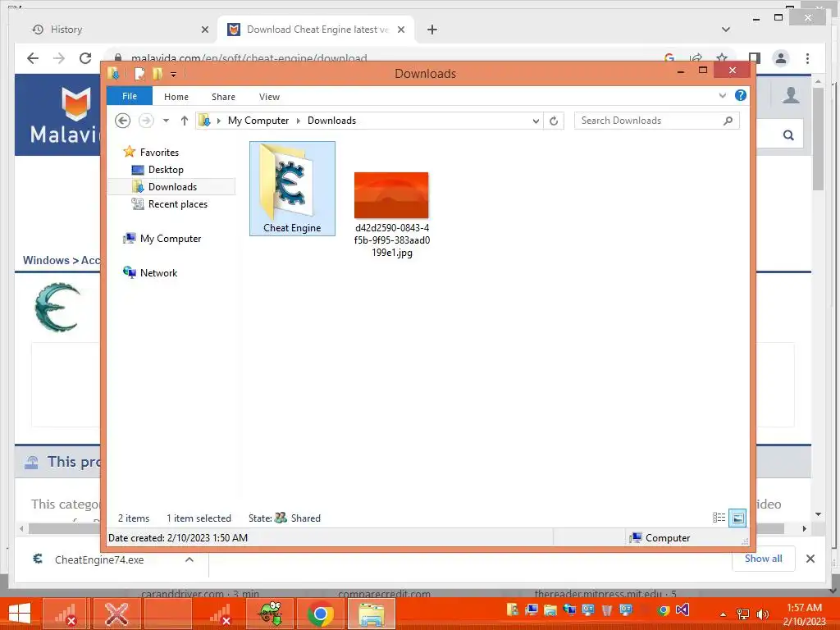
Task: Close the History browser tab
Action: [204, 30]
